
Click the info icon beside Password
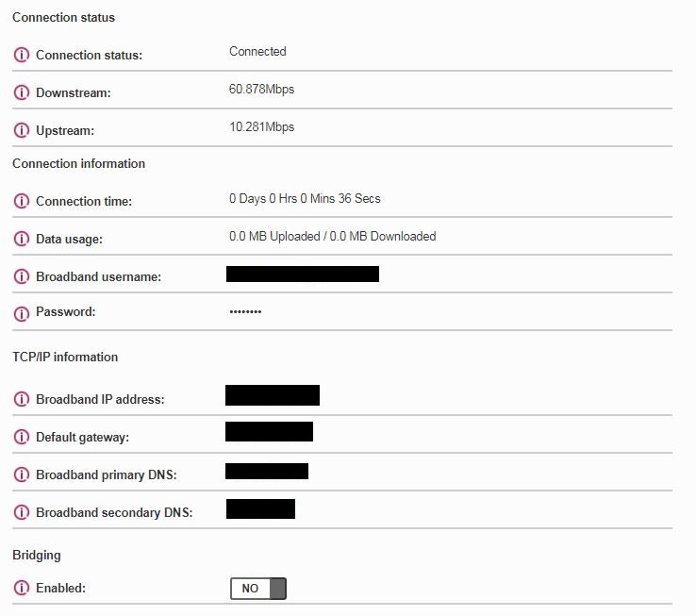[x=22, y=312]
